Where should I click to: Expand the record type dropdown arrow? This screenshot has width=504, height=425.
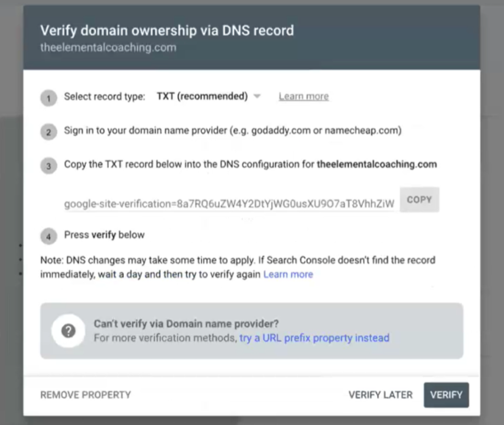(257, 97)
